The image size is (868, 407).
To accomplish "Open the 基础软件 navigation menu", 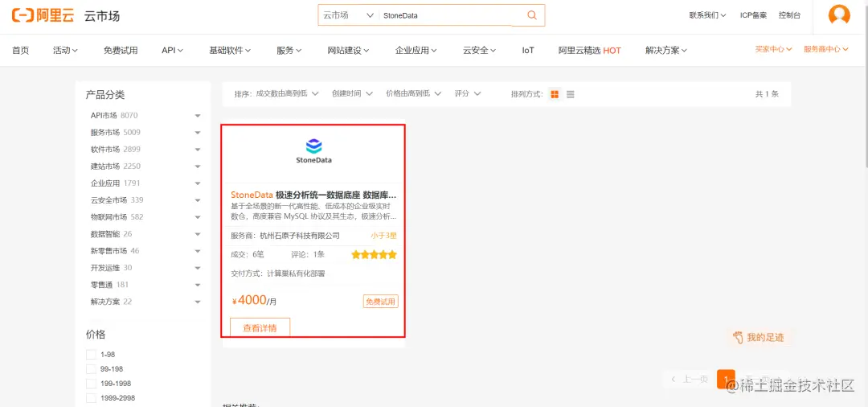I will [x=230, y=51].
